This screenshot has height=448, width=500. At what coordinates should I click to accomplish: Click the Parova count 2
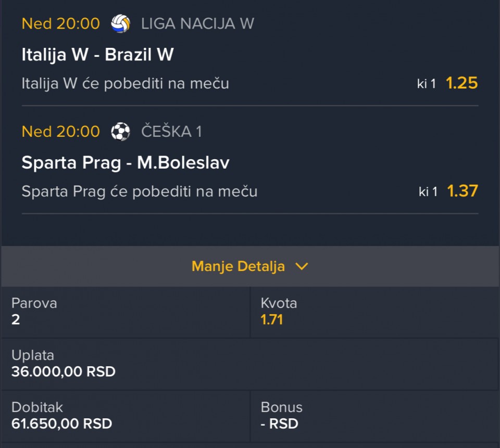point(16,319)
